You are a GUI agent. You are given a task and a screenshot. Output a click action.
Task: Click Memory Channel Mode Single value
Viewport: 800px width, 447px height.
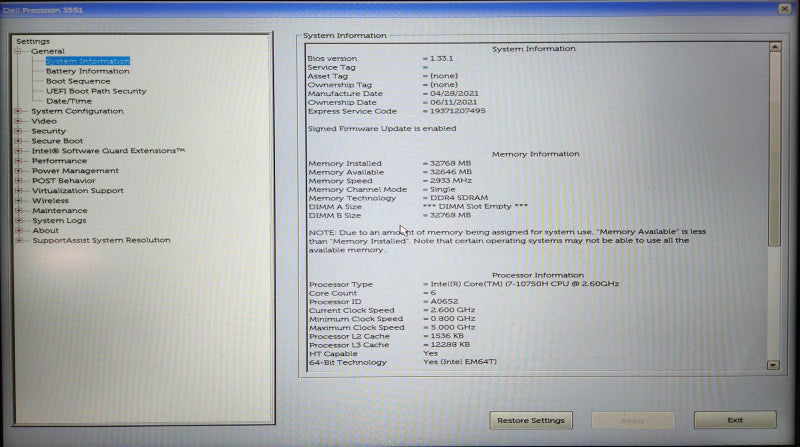[442, 189]
